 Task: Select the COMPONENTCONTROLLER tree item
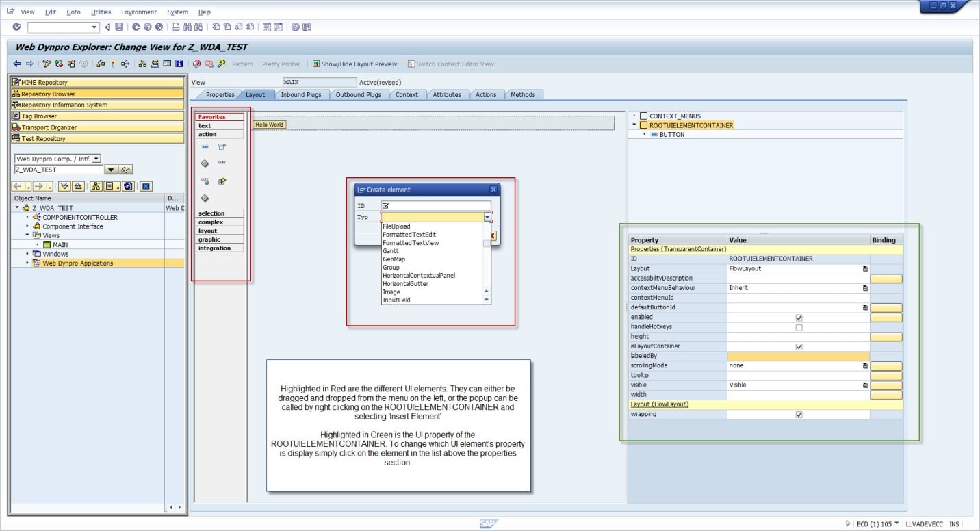coord(80,218)
